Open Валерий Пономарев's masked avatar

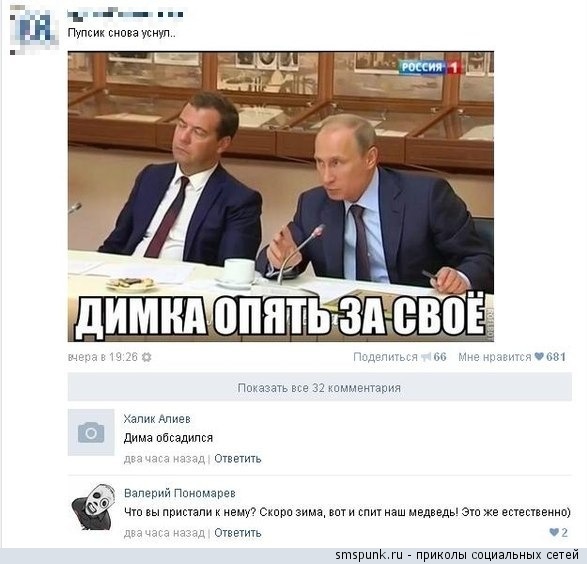pyautogui.click(x=93, y=506)
